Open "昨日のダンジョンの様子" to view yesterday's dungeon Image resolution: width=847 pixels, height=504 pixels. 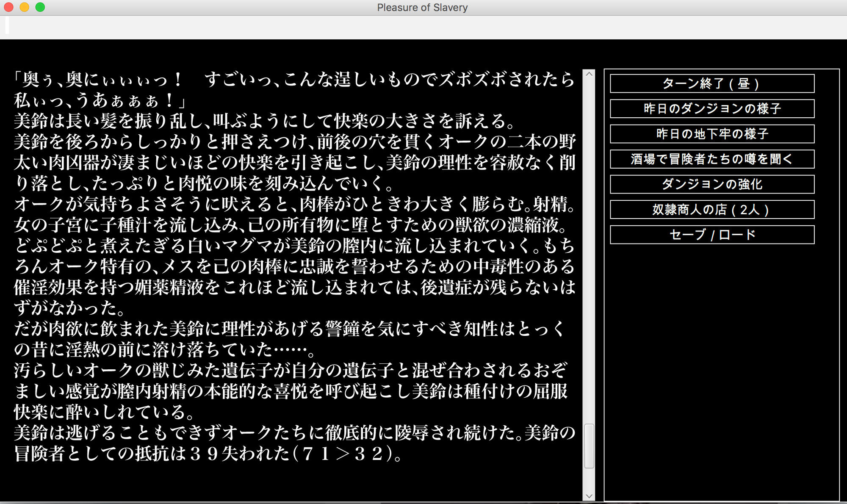(x=711, y=108)
